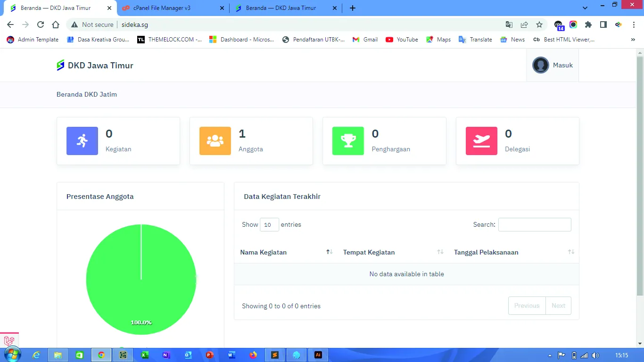
Task: Open a new browser tab with plus button
Action: 353,8
